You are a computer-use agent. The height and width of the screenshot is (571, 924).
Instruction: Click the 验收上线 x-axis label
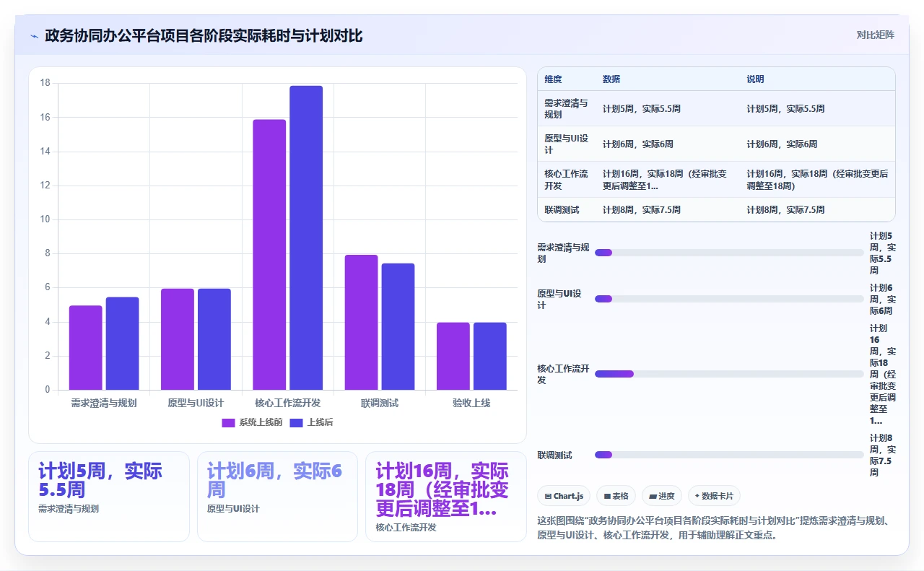[x=471, y=403]
